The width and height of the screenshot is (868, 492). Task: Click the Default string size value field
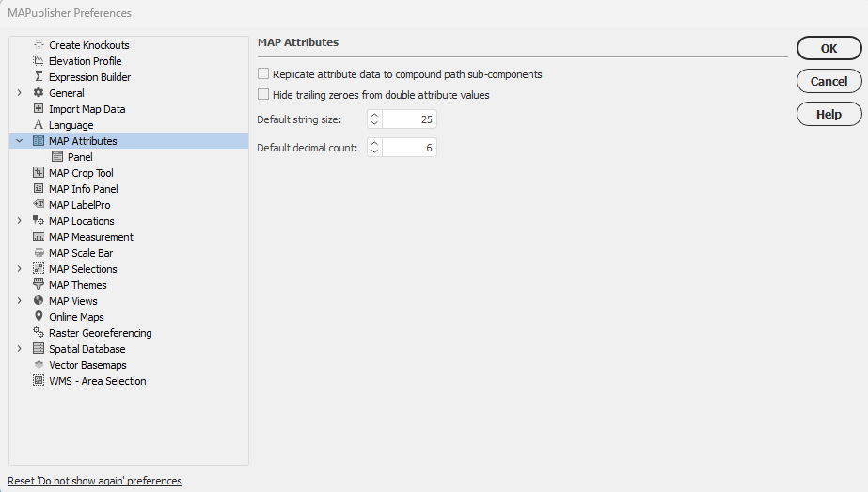coord(409,119)
